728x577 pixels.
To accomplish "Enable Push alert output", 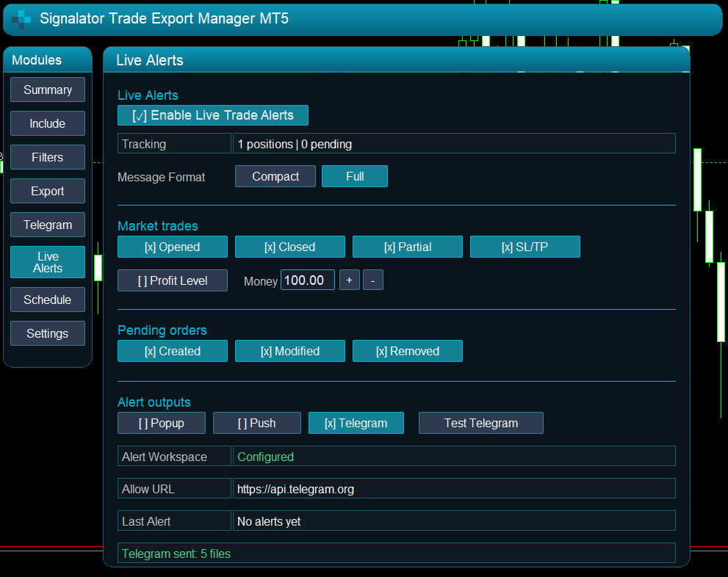I will 257,423.
